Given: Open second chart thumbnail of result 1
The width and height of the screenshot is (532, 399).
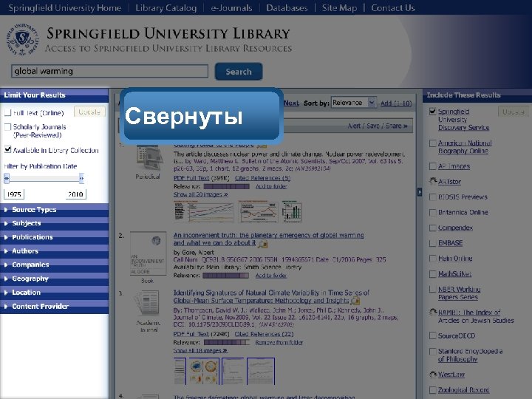Looking at the screenshot, I should 258,211.
